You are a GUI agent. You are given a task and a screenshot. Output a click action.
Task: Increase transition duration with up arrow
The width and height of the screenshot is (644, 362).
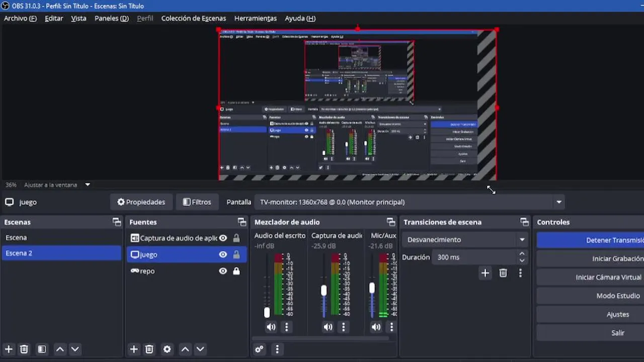click(522, 254)
